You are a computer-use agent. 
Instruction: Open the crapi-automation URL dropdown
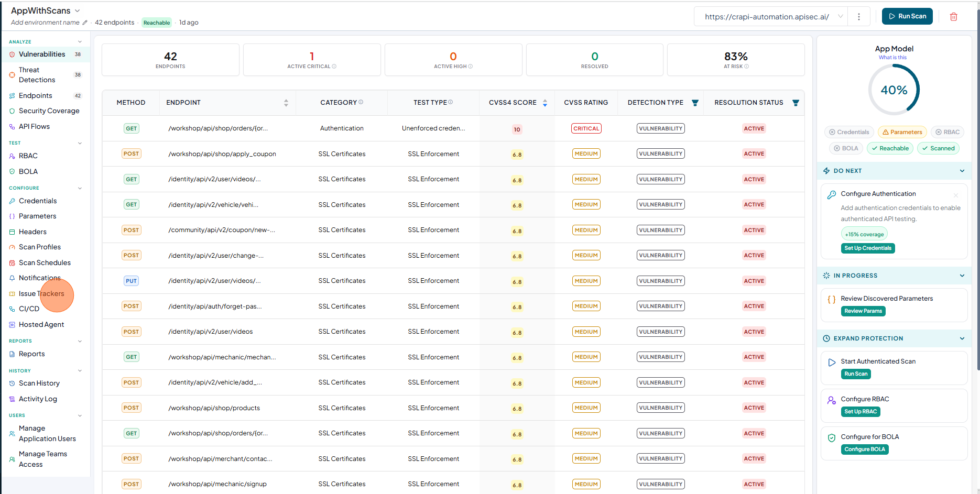coord(840,17)
